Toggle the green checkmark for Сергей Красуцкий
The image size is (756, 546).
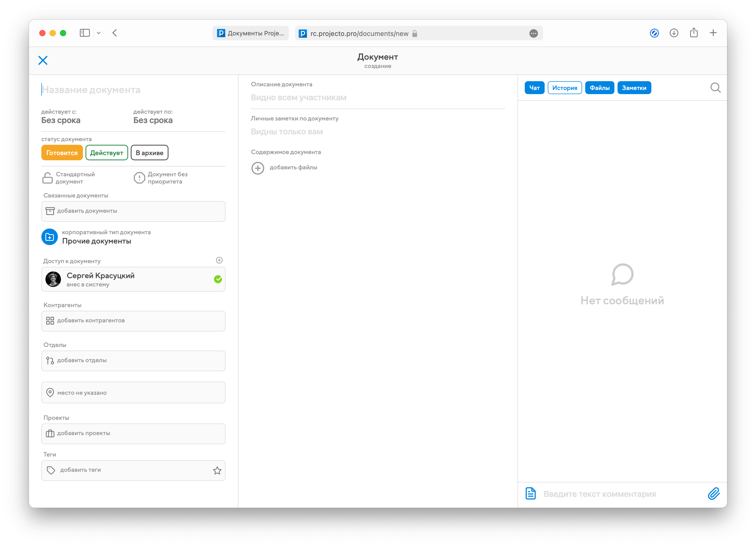click(218, 279)
